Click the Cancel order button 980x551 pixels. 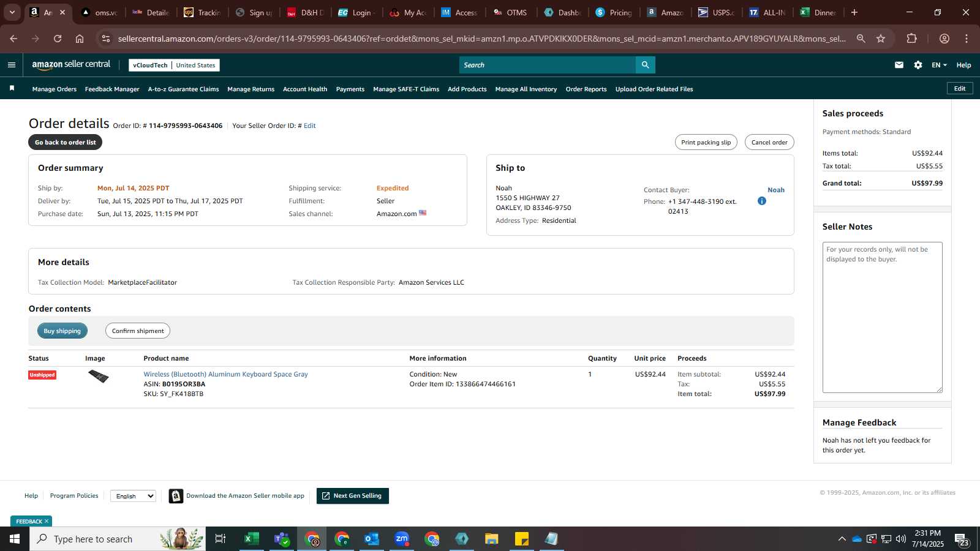(769, 142)
